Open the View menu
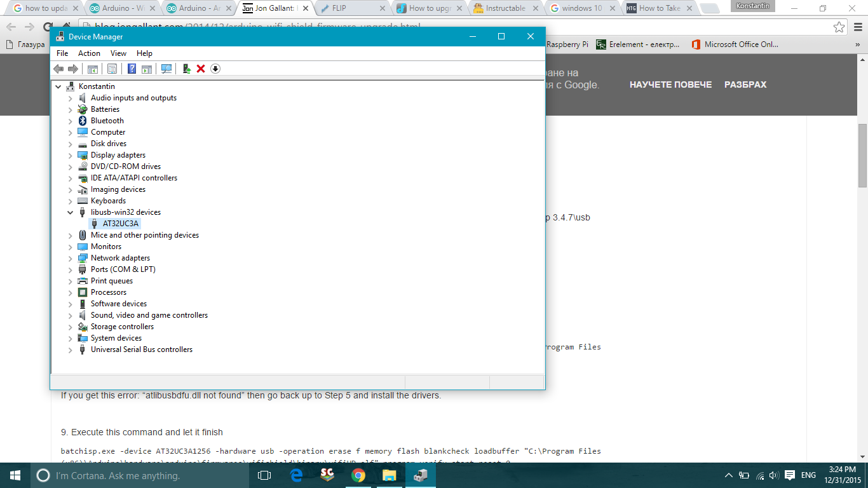The height and width of the screenshot is (488, 868). pyautogui.click(x=118, y=53)
